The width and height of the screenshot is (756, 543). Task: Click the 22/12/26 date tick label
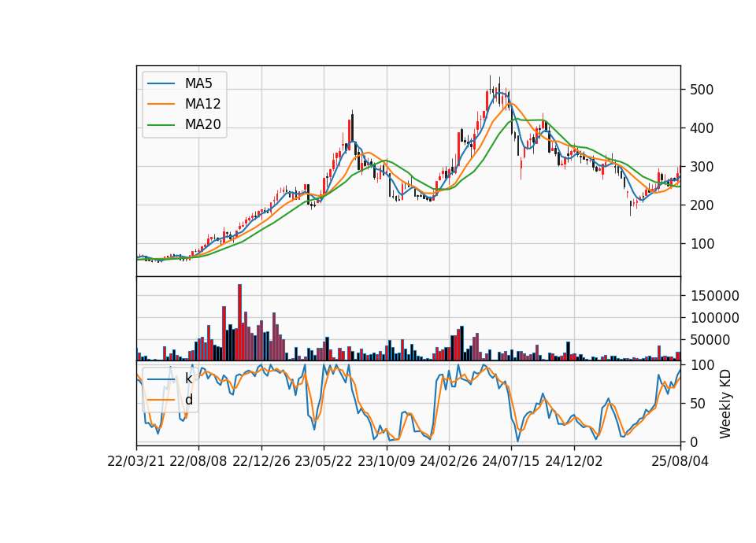[x=261, y=462]
